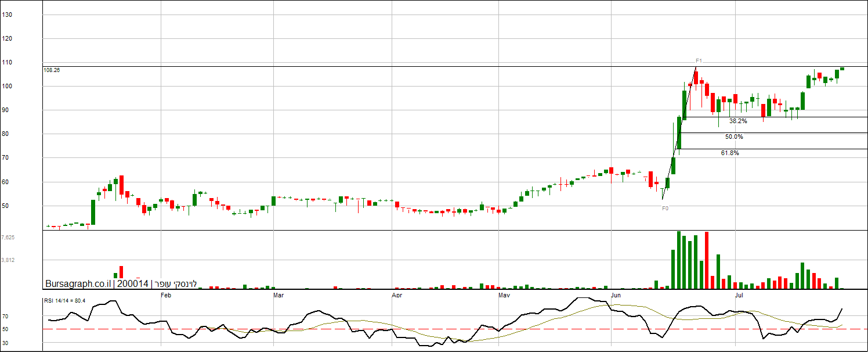Image resolution: width=868 pixels, height=352 pixels.
Task: Click the F1 Fibonacci peak marker
Action: 699,60
